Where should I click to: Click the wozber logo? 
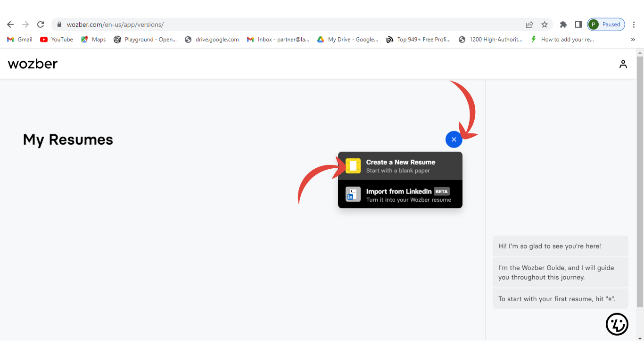click(x=33, y=64)
